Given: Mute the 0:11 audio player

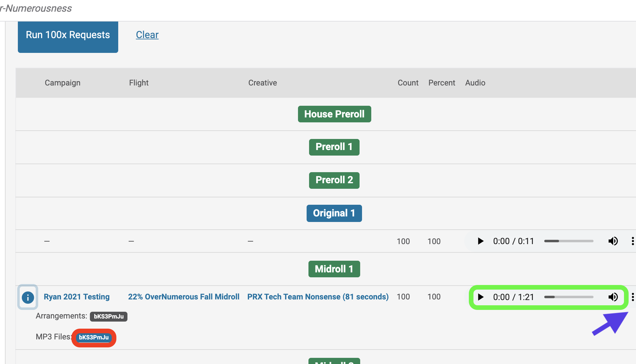Looking at the screenshot, I should click(x=613, y=241).
